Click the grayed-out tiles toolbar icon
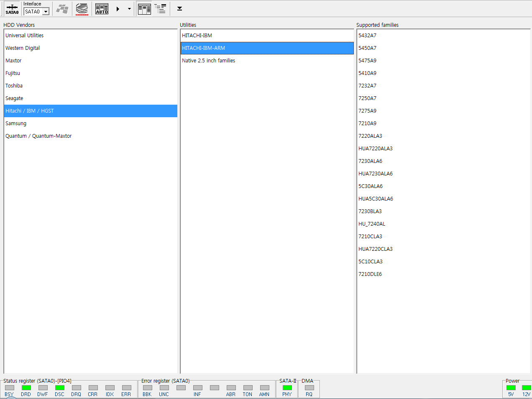The width and height of the screenshot is (532, 399). [x=63, y=9]
